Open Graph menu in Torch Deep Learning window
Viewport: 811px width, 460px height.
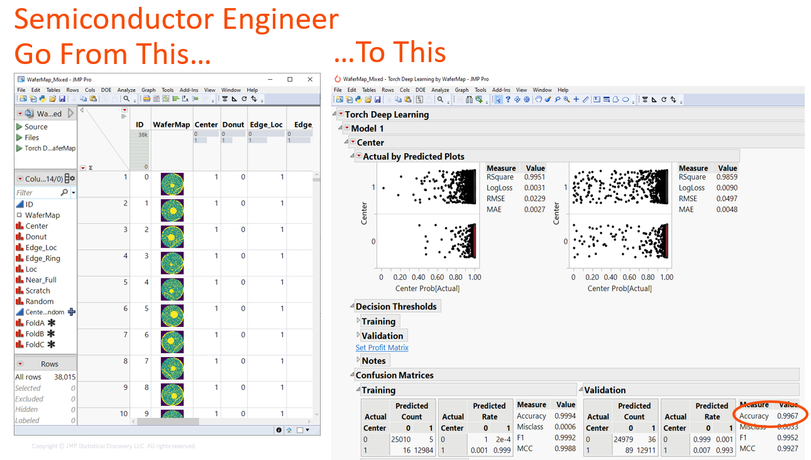[462, 90]
